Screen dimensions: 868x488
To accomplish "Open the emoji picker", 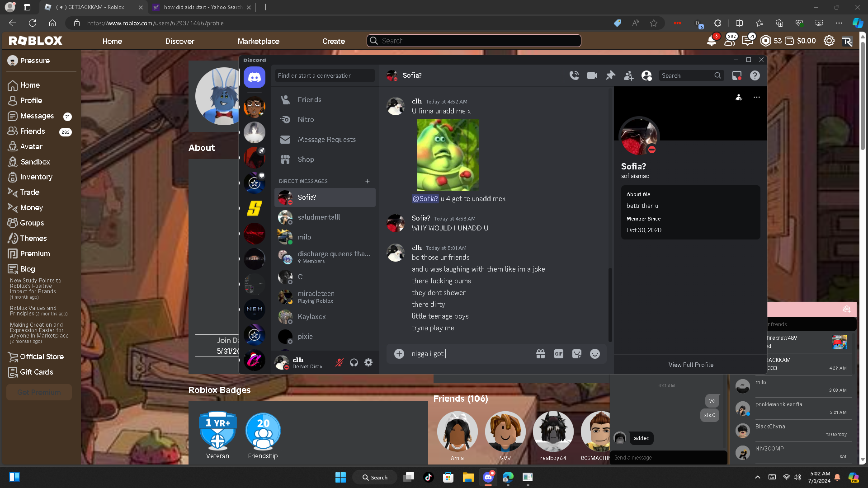I will (595, 354).
